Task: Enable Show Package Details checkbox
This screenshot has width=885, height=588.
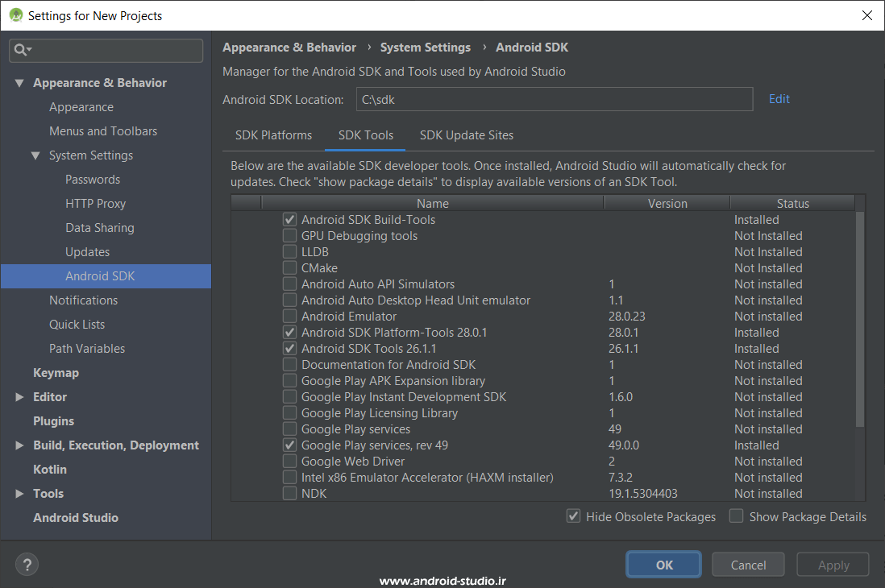Action: [x=736, y=516]
